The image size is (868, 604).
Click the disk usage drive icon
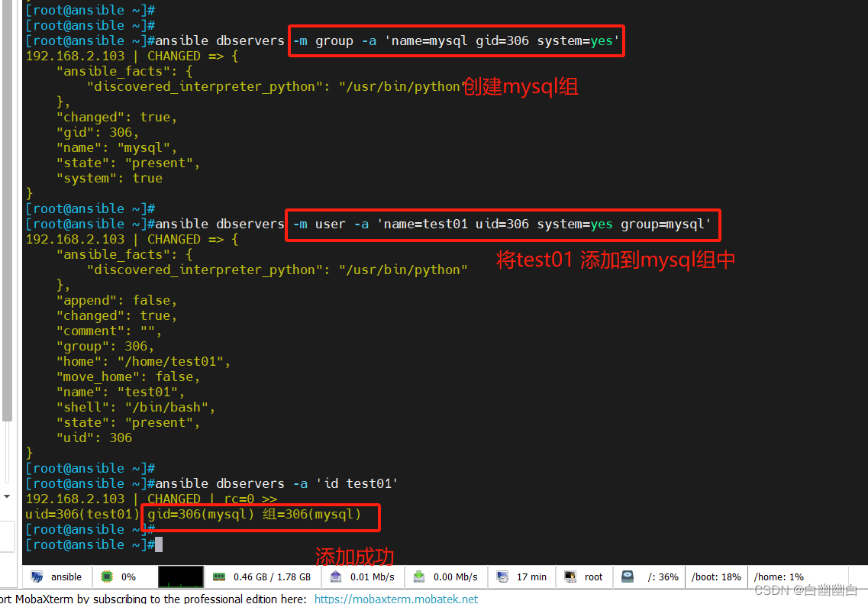coord(627,577)
